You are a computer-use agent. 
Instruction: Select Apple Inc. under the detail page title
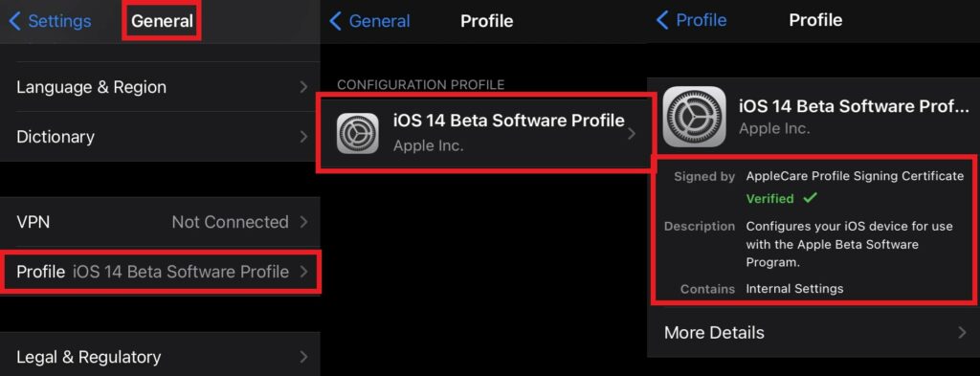coord(774,128)
